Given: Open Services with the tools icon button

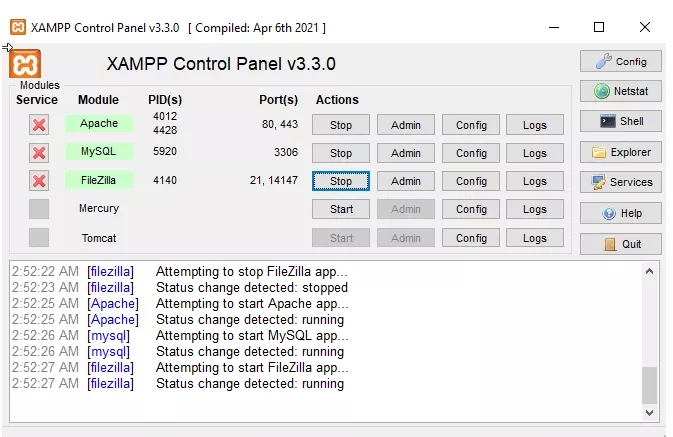Looking at the screenshot, I should tap(620, 183).
